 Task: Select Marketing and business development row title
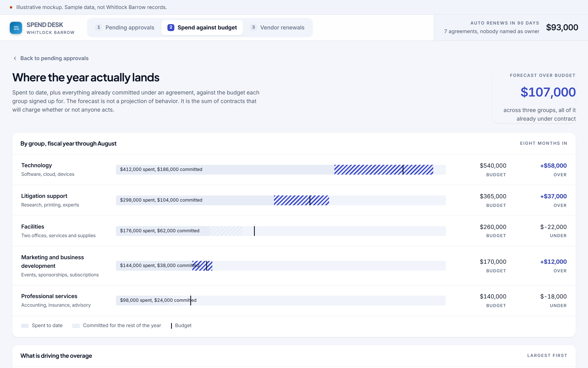point(52,262)
